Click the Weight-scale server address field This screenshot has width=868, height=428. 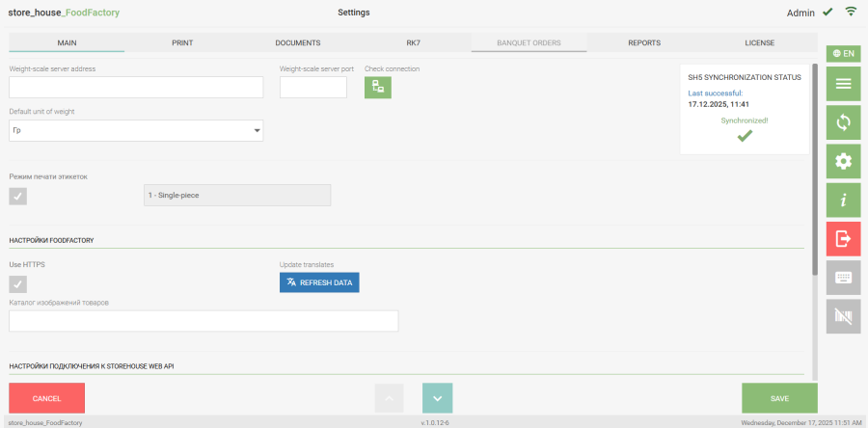click(x=136, y=88)
